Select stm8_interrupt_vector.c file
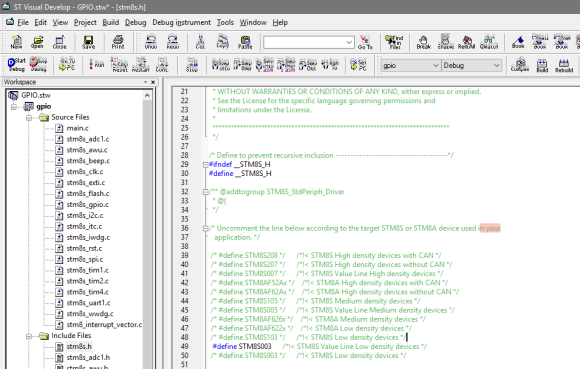The image size is (580, 369). coord(104,325)
